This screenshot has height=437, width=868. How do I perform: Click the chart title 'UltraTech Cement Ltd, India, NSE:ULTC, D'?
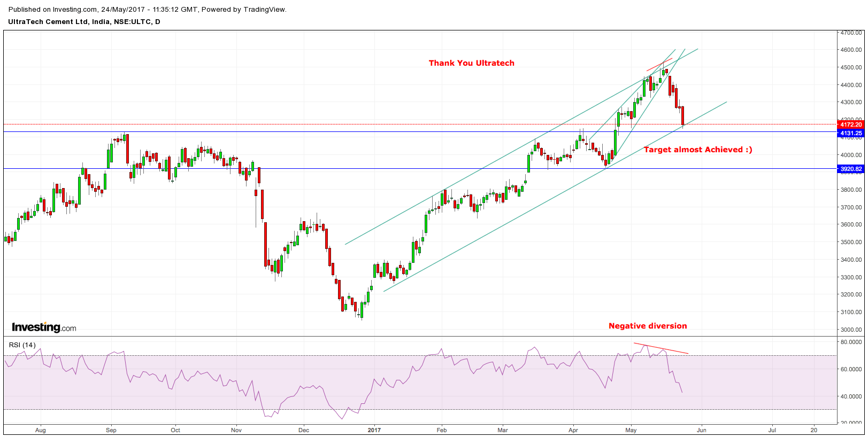pyautogui.click(x=84, y=22)
